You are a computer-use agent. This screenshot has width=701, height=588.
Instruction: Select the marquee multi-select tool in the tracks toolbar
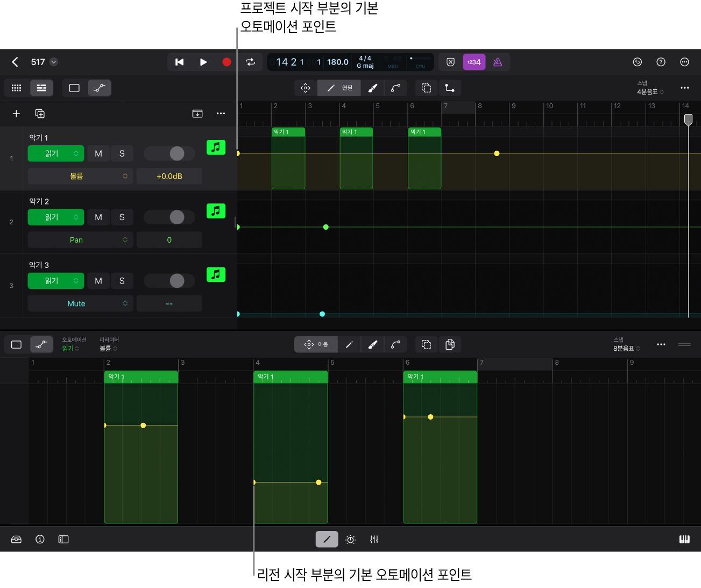[427, 88]
